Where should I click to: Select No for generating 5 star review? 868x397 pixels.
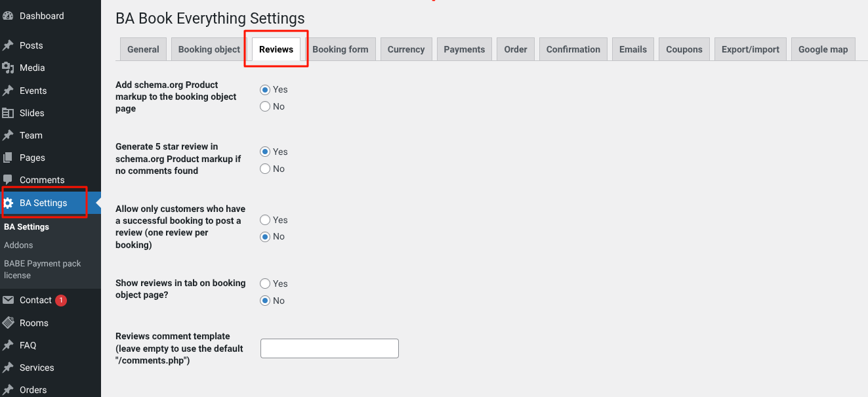click(265, 169)
